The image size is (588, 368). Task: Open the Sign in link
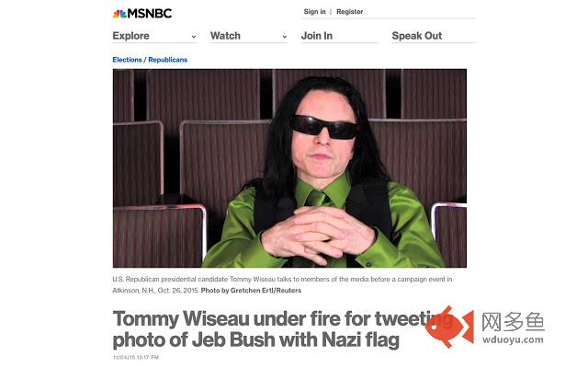314,12
